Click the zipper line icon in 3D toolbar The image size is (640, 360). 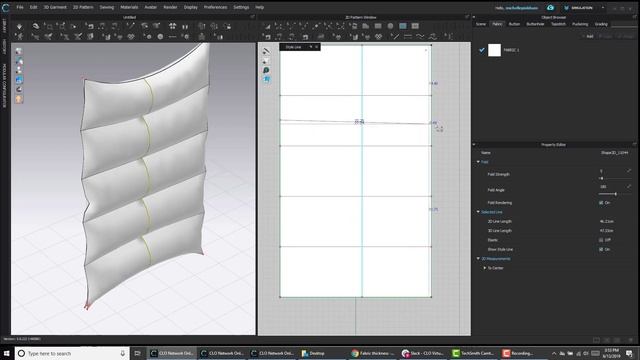coord(173,37)
